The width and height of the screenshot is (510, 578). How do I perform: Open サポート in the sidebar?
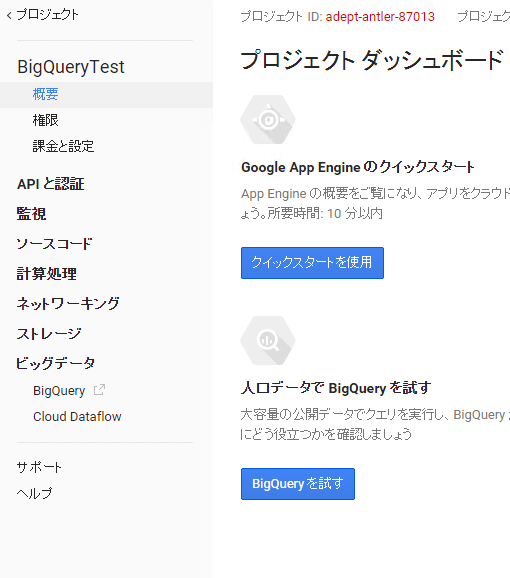click(39, 467)
